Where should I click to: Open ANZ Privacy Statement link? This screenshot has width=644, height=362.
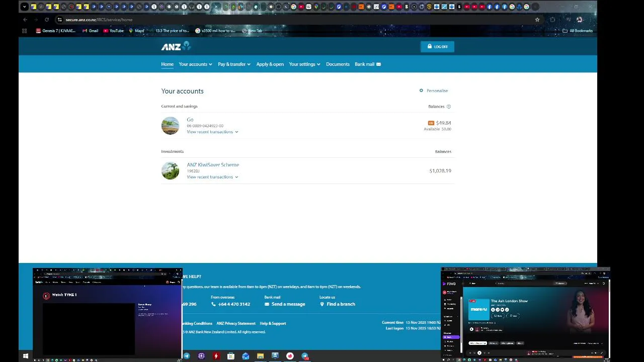click(x=236, y=323)
